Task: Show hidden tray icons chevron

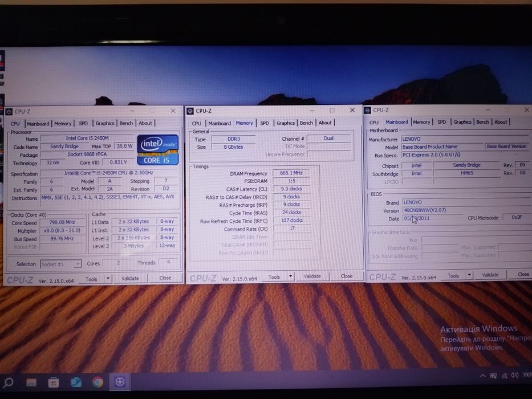Action: pyautogui.click(x=482, y=376)
